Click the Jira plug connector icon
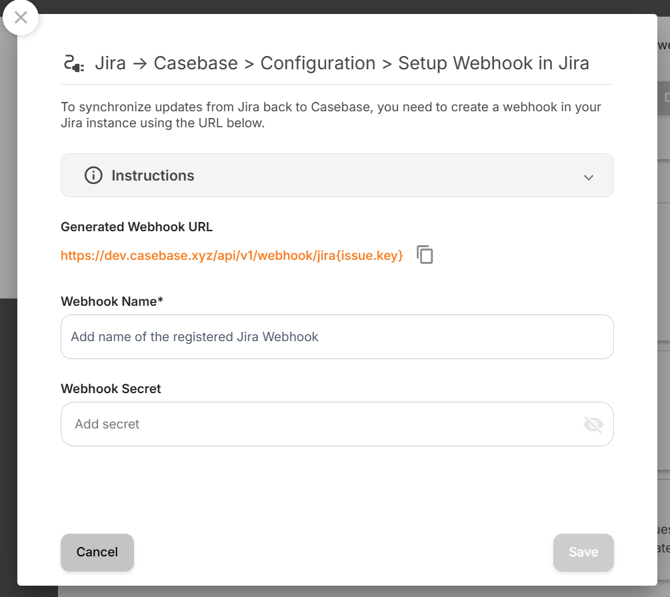Viewport: 670px width, 597px height. click(73, 64)
